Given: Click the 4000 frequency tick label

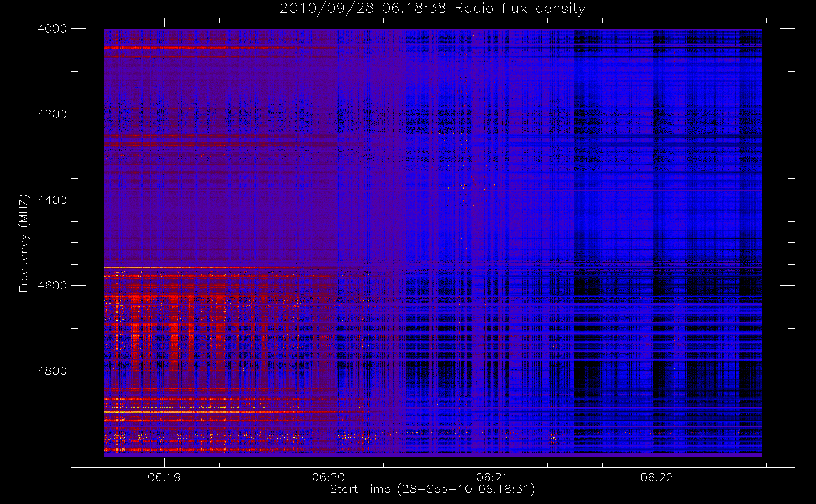Looking at the screenshot, I should 52,29.
